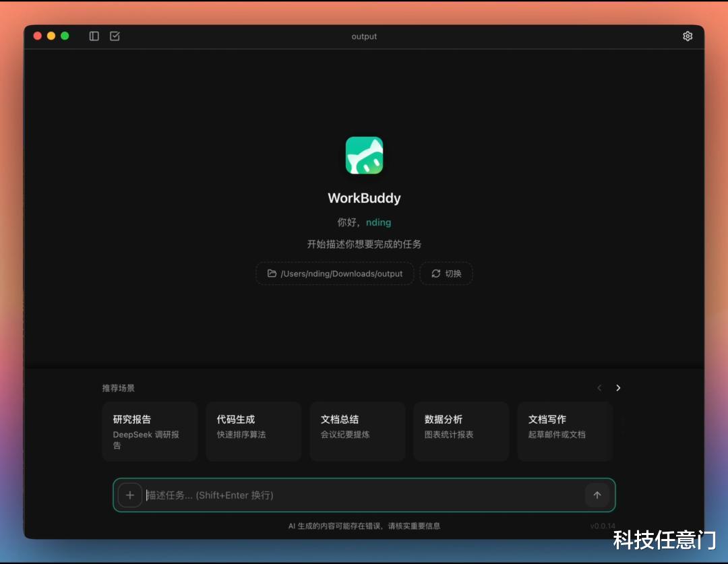The height and width of the screenshot is (564, 728).
Task: Go to previous recommended scenarios page
Action: pos(599,387)
